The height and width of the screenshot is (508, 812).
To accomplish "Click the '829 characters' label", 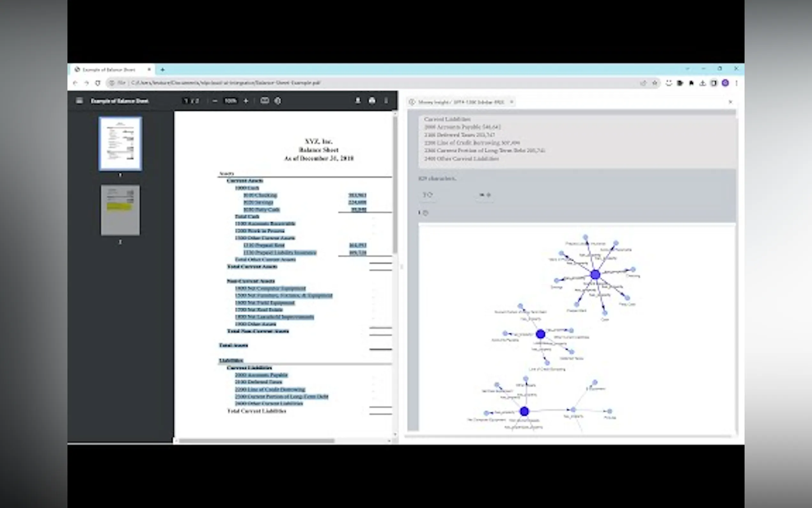I will click(437, 179).
